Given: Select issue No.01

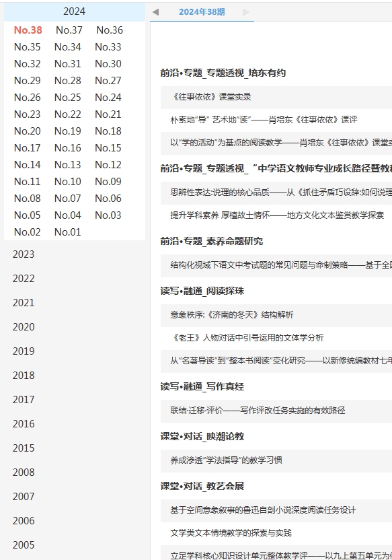Looking at the screenshot, I should click(68, 232).
